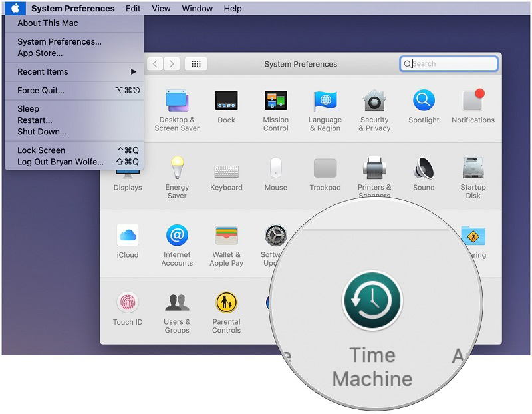The image size is (532, 414).
Task: Open Wallet & Apple Pay preferences
Action: [226, 236]
